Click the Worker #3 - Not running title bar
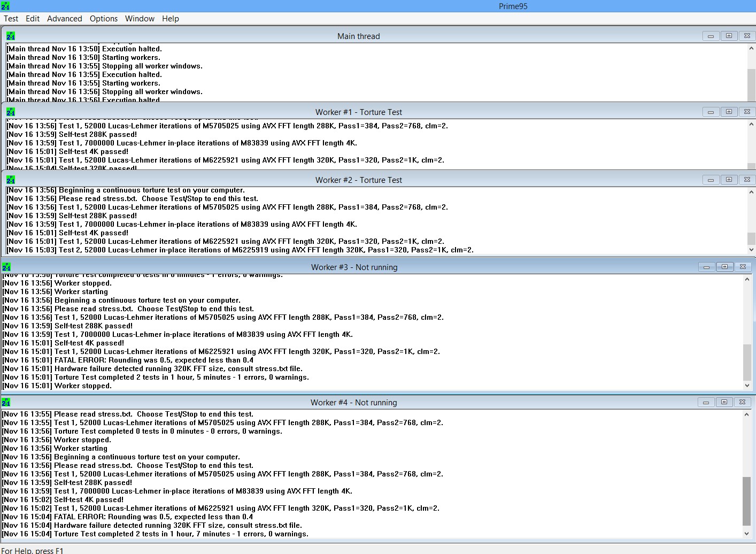The image size is (756, 554). pos(354,267)
